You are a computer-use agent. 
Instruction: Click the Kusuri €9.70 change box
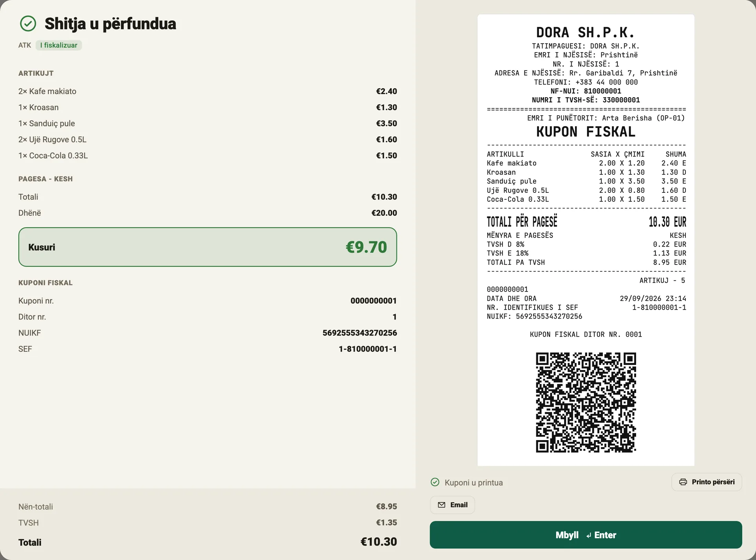tap(208, 247)
